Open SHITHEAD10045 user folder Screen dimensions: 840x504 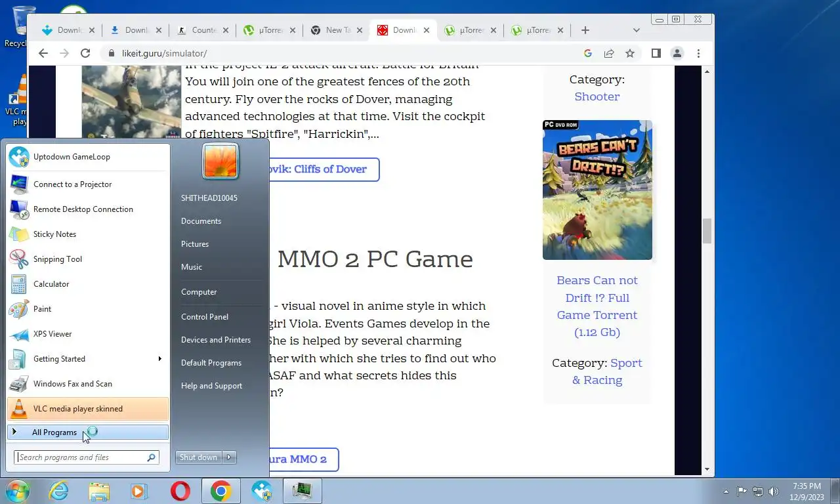coord(209,198)
